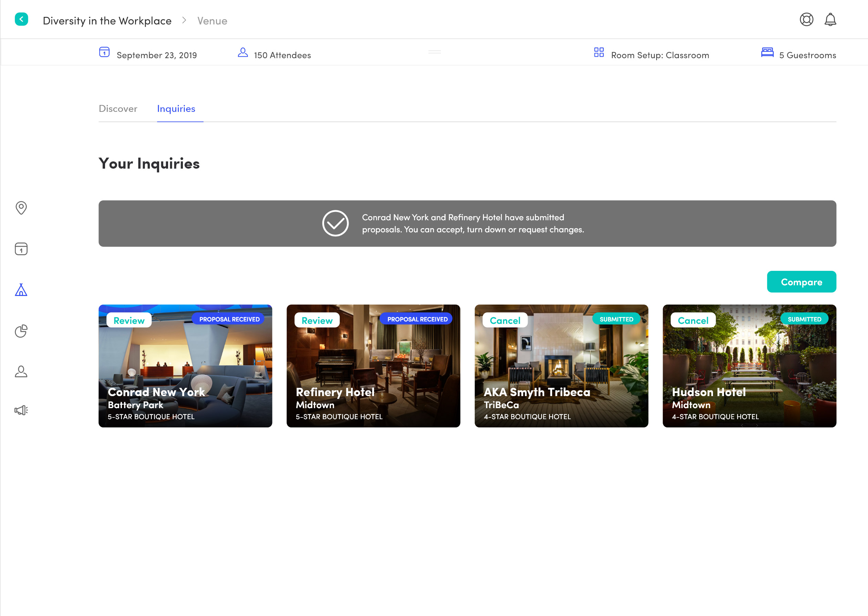Click the Diversity in the Workplace breadcrumb
The image size is (868, 616).
(107, 21)
